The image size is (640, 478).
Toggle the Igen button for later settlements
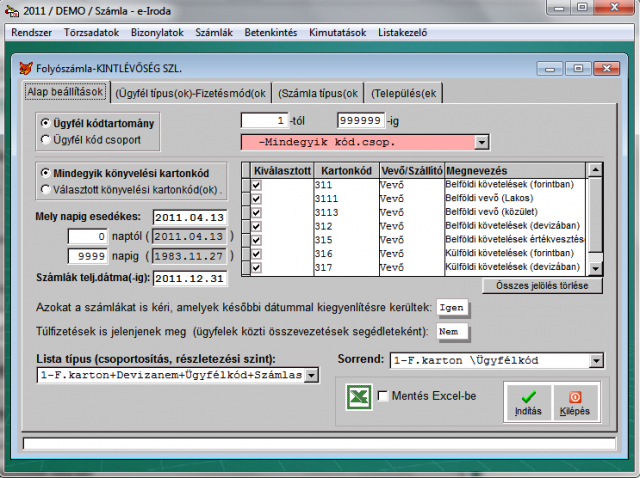click(x=452, y=307)
